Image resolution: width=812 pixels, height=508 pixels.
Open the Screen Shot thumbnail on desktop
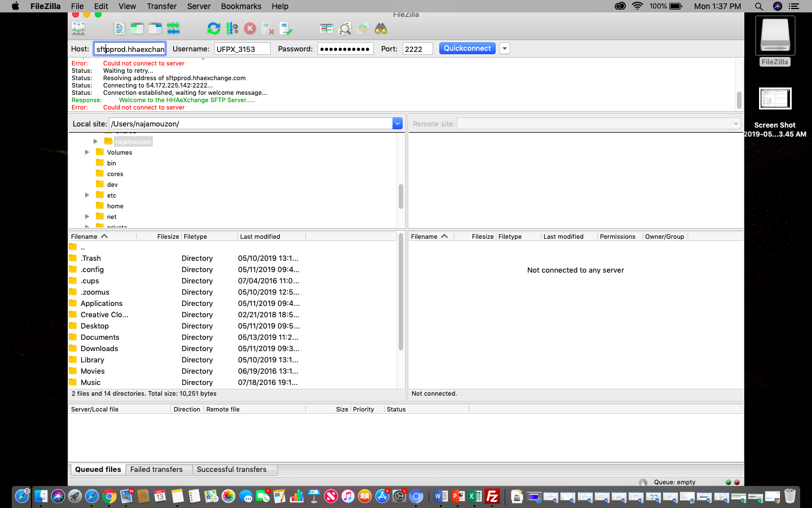(x=775, y=99)
